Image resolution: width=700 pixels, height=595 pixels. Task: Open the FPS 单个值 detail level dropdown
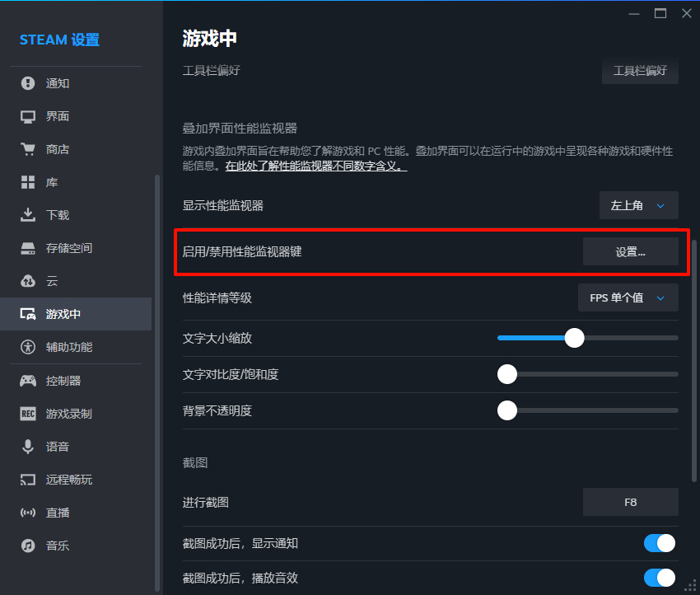[628, 297]
